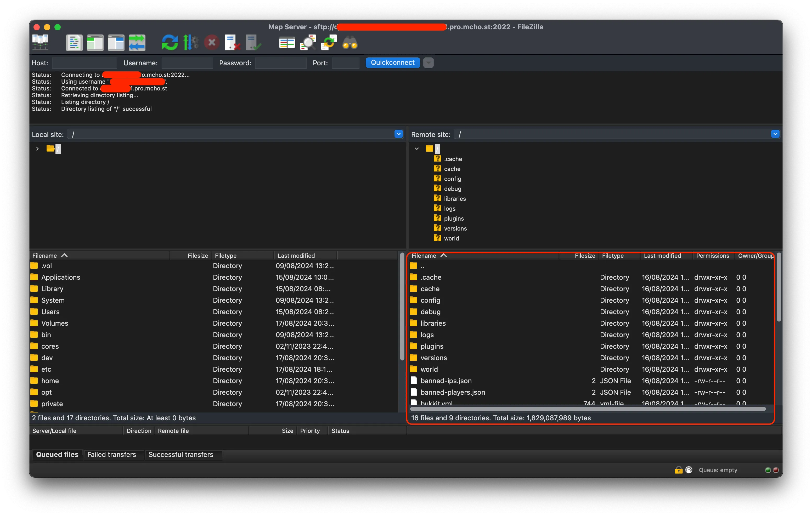Viewport: 812px width, 516px height.
Task: Switch to Successful transfers tab
Action: tap(181, 454)
